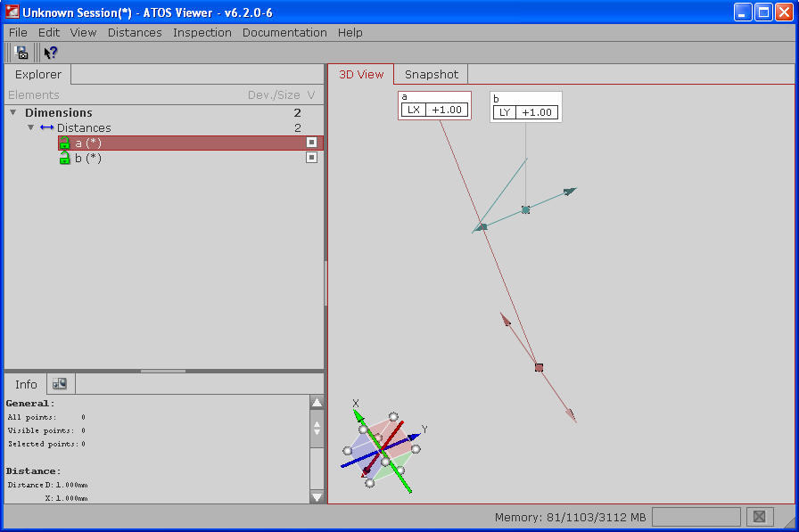
Task: Click the V column header
Action: (x=311, y=94)
